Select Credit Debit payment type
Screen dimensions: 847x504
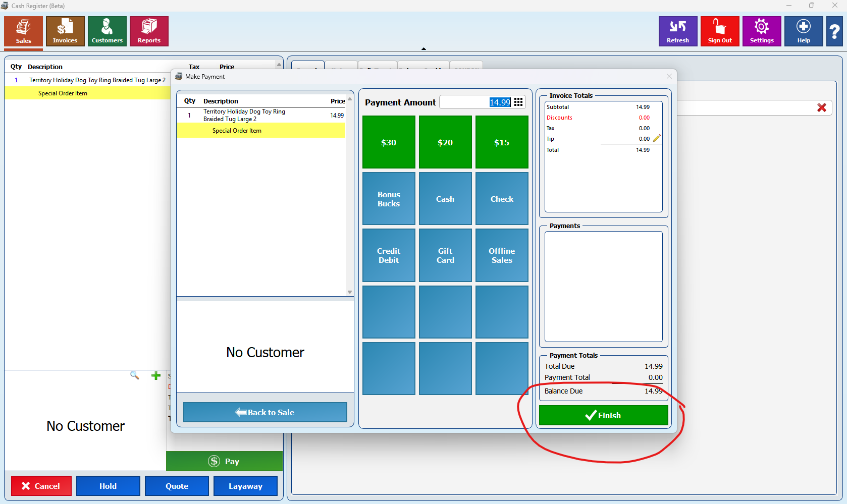coord(388,255)
